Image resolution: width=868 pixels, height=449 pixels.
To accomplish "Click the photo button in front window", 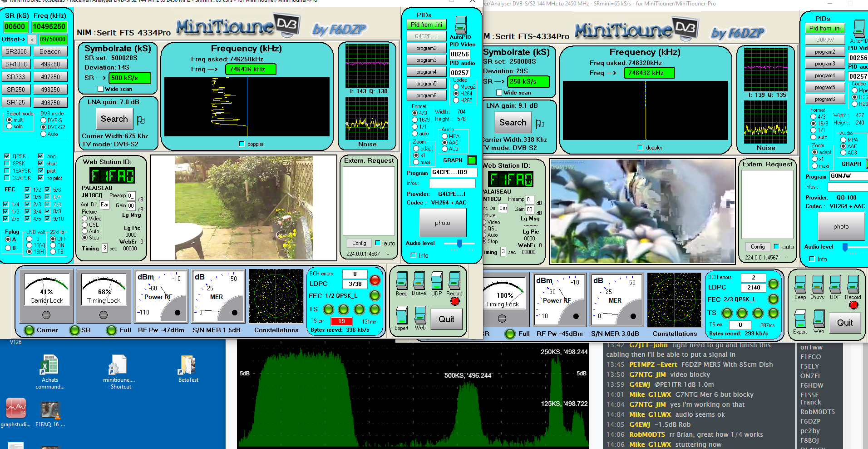I will click(443, 223).
